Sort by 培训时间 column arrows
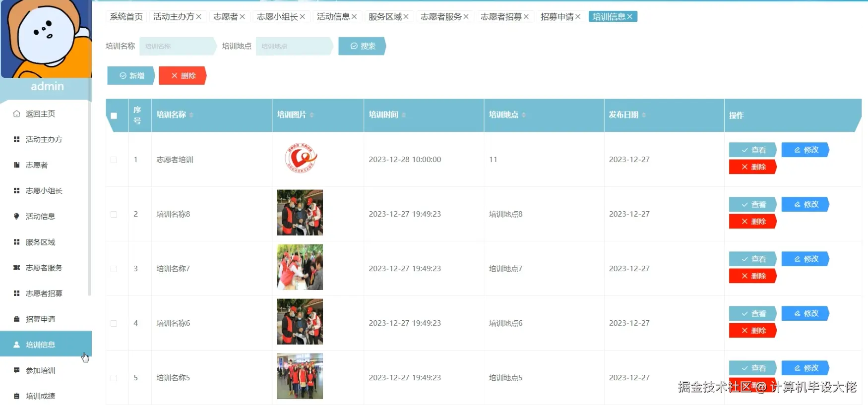Screen dimensions: 868x405 tap(404, 115)
